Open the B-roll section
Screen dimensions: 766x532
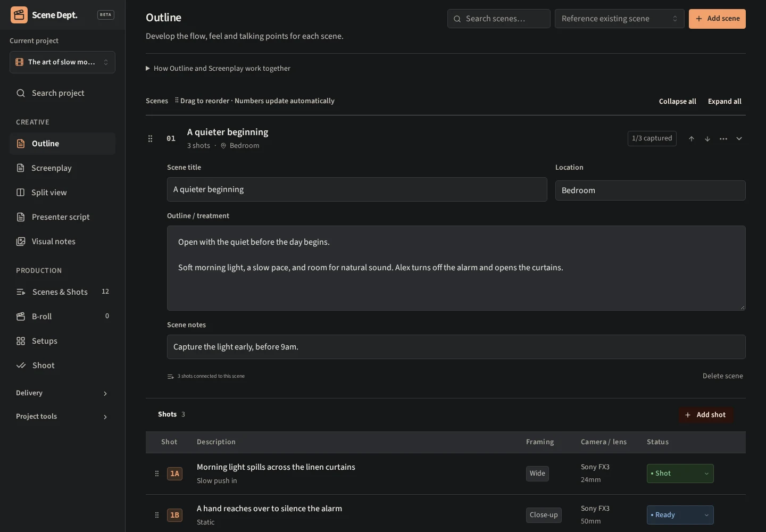click(62, 317)
